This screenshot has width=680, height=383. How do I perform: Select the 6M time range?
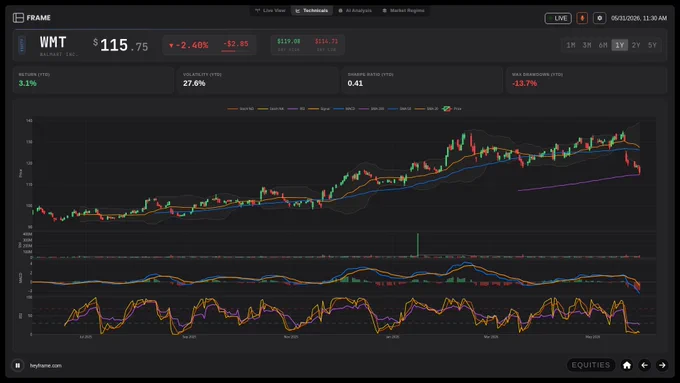(x=603, y=45)
